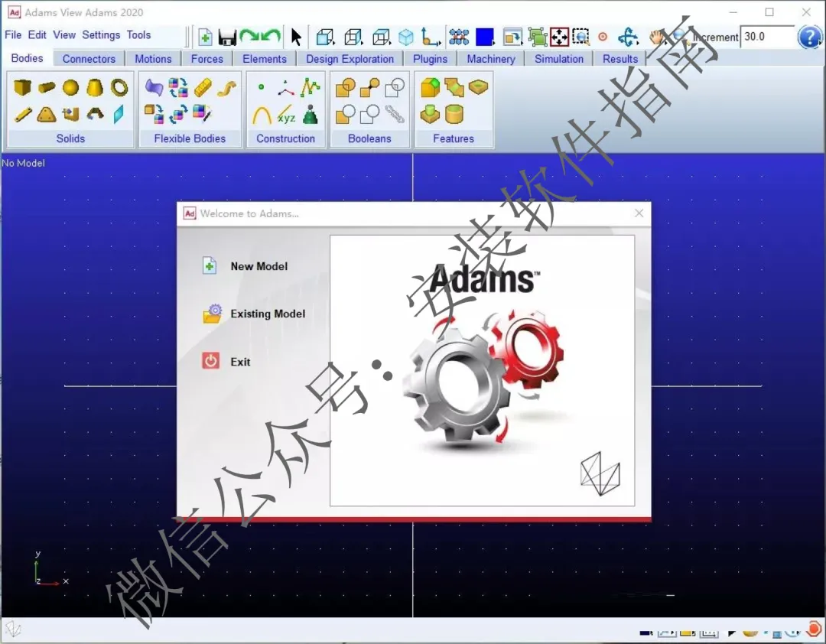Image resolution: width=826 pixels, height=644 pixels.
Task: Switch to the Simulation tab
Action: [559, 58]
